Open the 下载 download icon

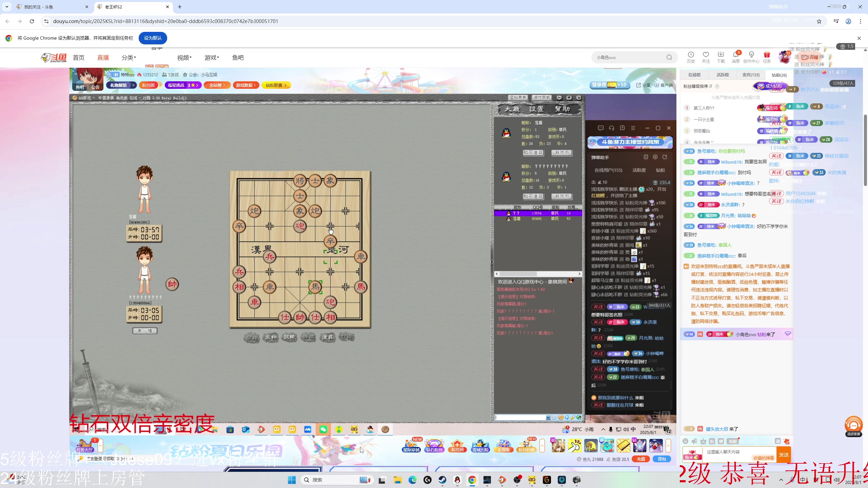click(721, 57)
